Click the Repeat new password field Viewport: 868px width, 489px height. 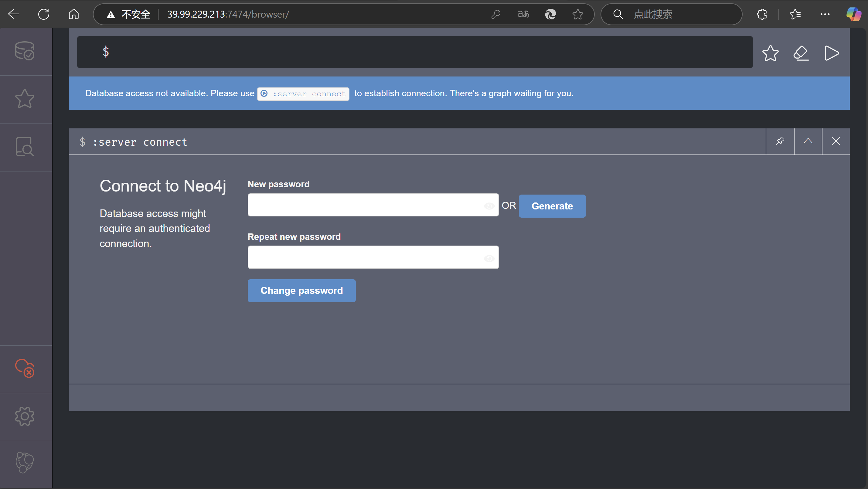pyautogui.click(x=373, y=257)
